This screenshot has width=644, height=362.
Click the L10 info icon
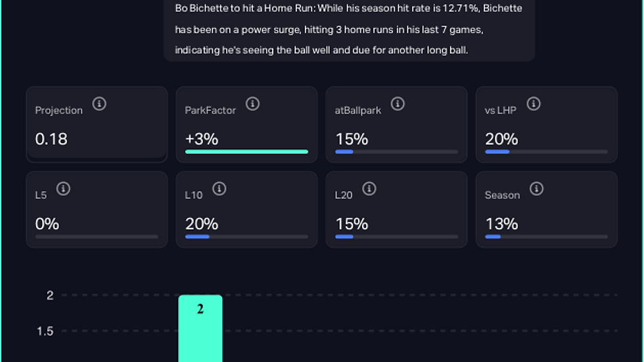(219, 189)
